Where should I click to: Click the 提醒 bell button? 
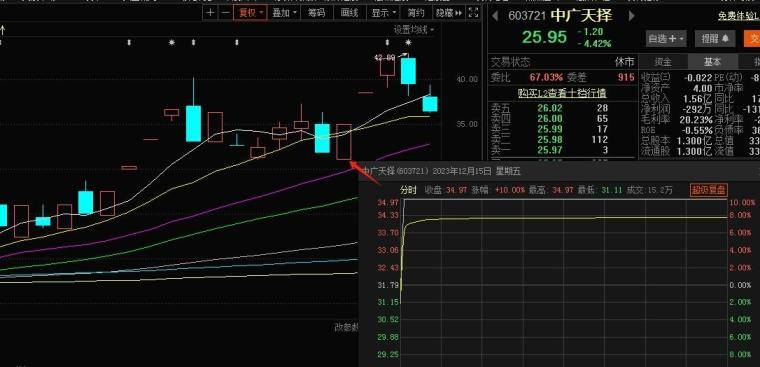[x=715, y=39]
